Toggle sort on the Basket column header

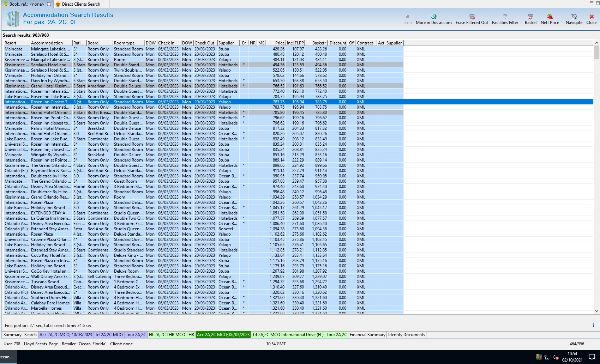(317, 43)
